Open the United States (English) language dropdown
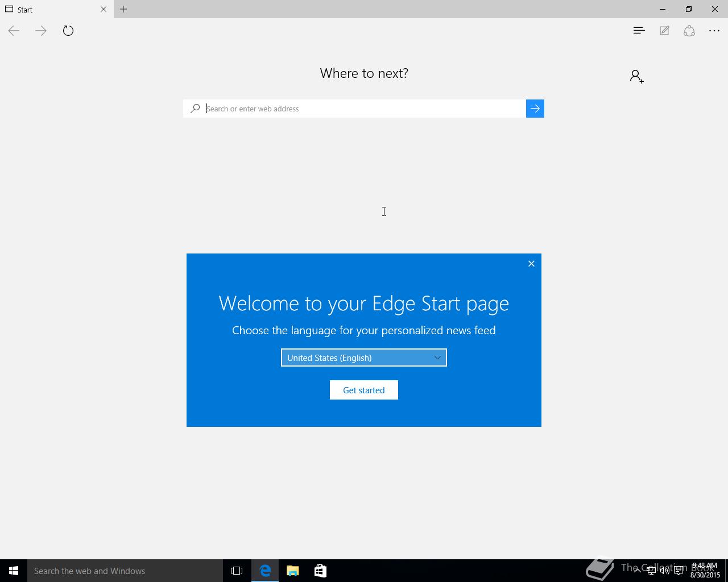728x582 pixels. (x=364, y=357)
